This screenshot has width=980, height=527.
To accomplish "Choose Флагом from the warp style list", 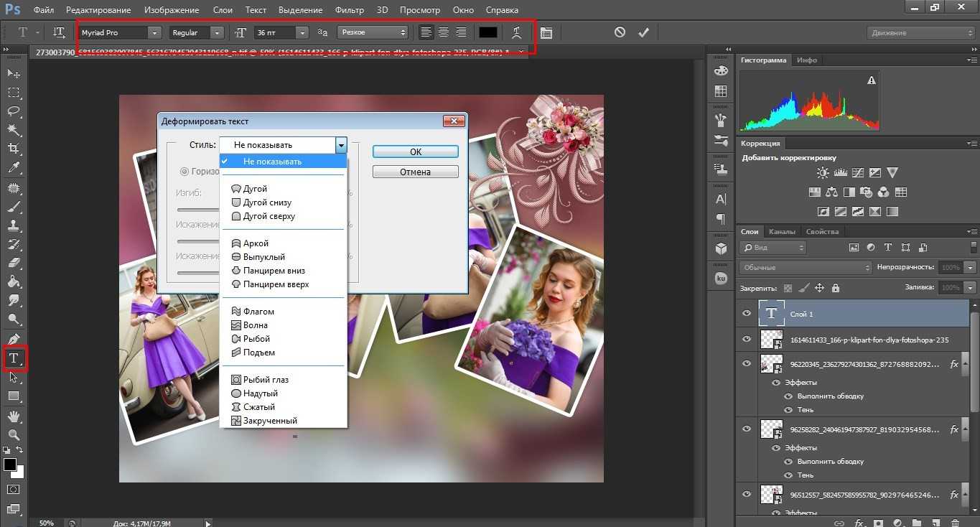I will coord(258,312).
